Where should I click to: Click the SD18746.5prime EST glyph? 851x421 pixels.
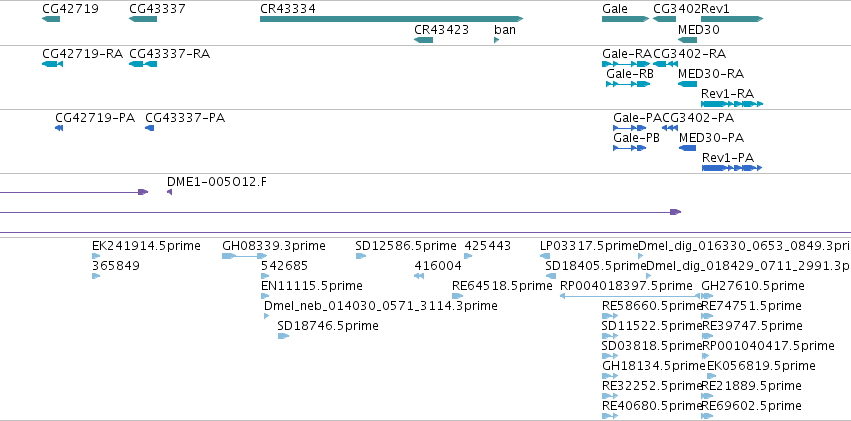(x=283, y=336)
